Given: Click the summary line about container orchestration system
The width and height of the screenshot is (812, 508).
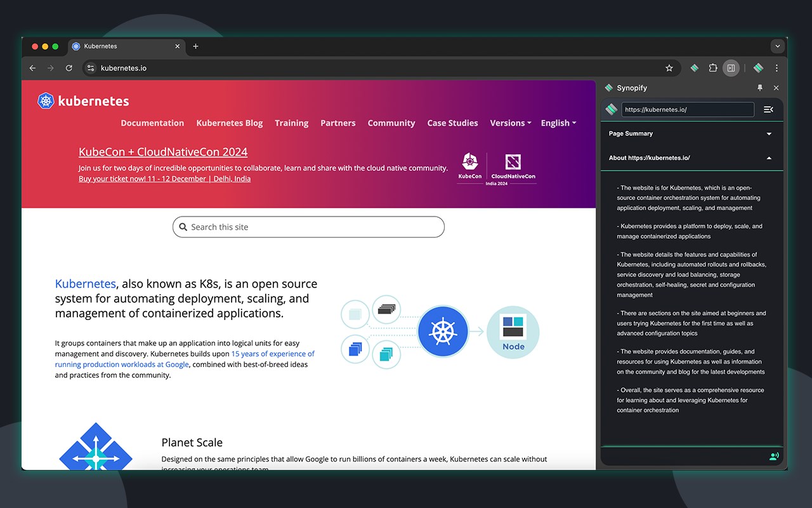Looking at the screenshot, I should pos(689,198).
